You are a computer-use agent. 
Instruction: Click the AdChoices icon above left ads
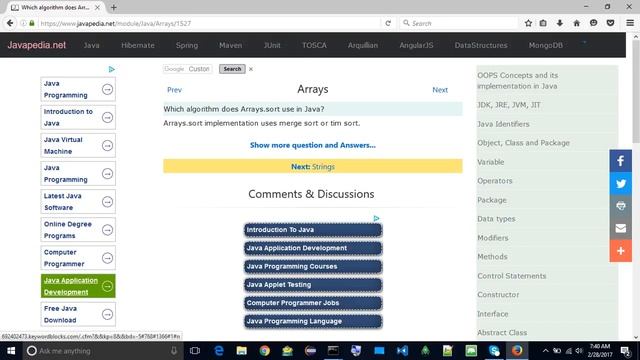111,69
